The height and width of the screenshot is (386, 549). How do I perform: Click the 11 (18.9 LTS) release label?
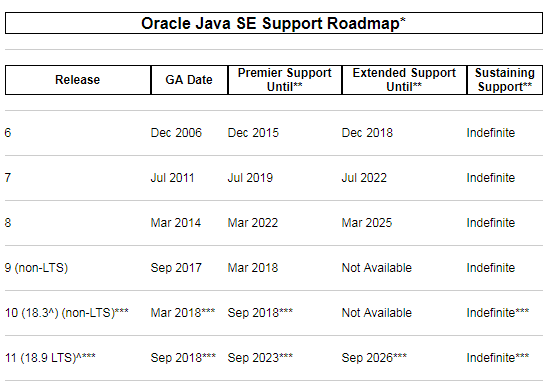(50, 358)
